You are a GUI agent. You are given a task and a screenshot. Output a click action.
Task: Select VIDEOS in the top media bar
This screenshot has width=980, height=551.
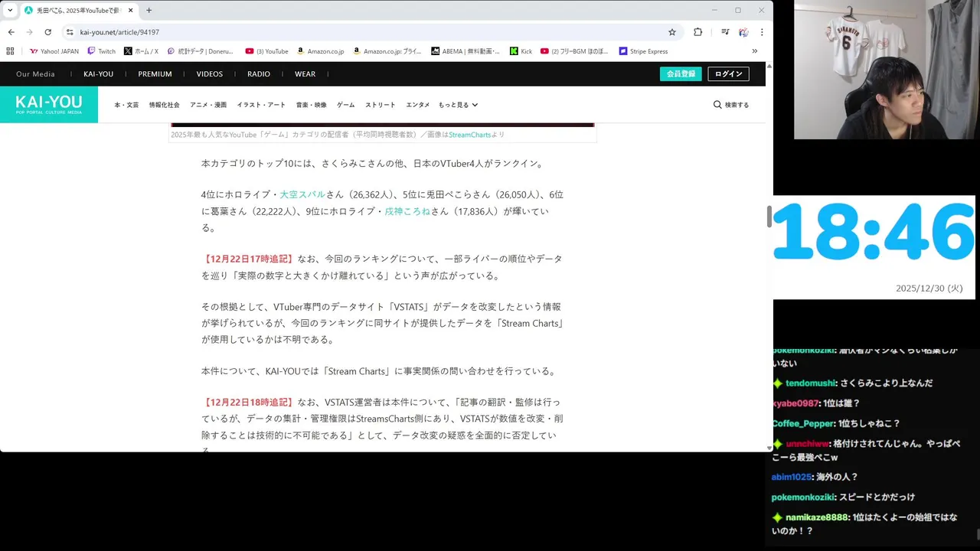[x=209, y=74]
